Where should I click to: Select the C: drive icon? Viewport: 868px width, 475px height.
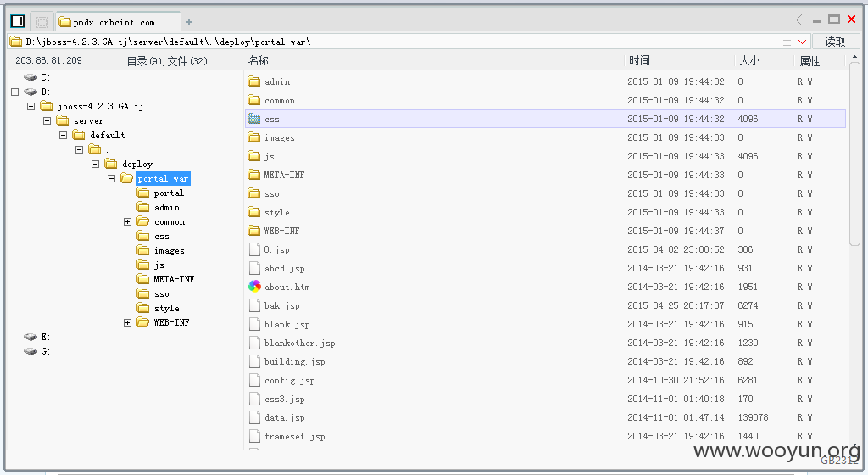(31, 77)
